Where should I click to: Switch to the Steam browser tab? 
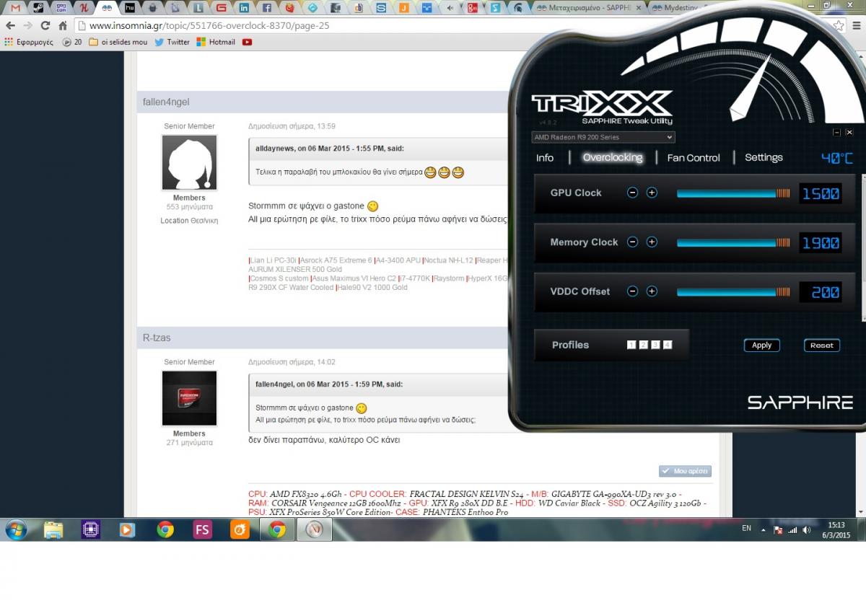[x=39, y=8]
